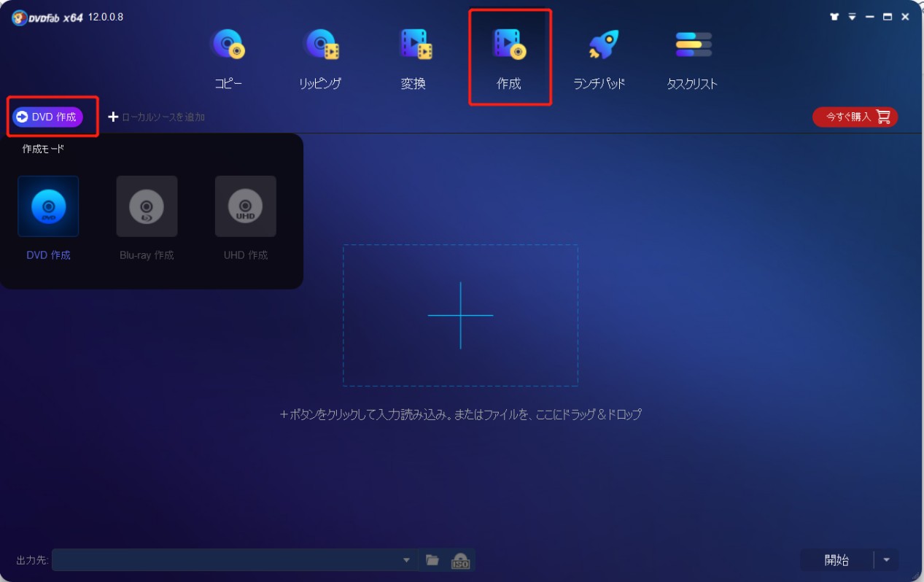Viewport: 924px width, 582px height.
Task: Click the 作成モード heading text
Action: (x=43, y=149)
